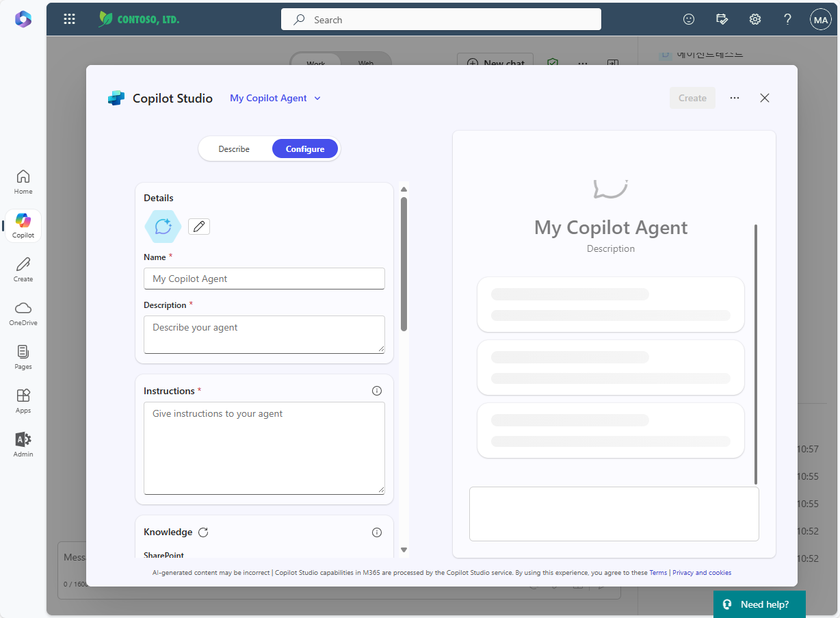Switch to the Configure tab
The image size is (840, 618).
point(305,149)
